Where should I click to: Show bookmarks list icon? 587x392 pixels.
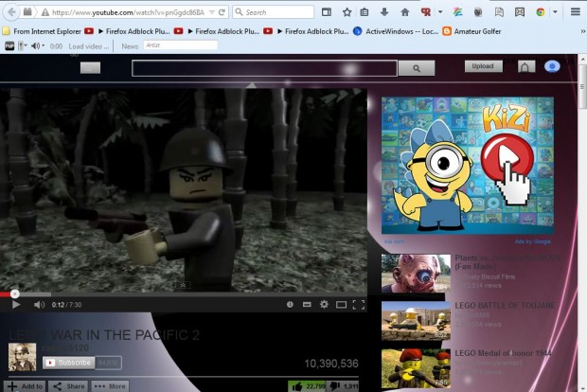click(x=365, y=12)
